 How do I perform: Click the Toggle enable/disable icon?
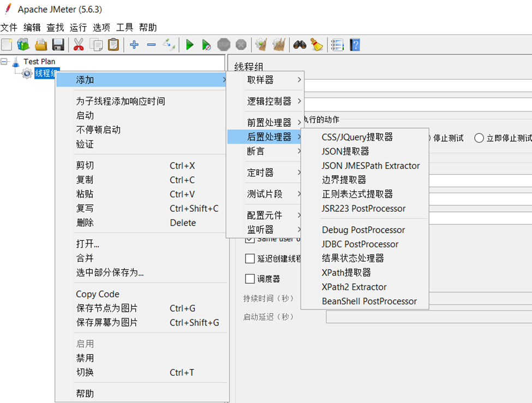point(169,44)
